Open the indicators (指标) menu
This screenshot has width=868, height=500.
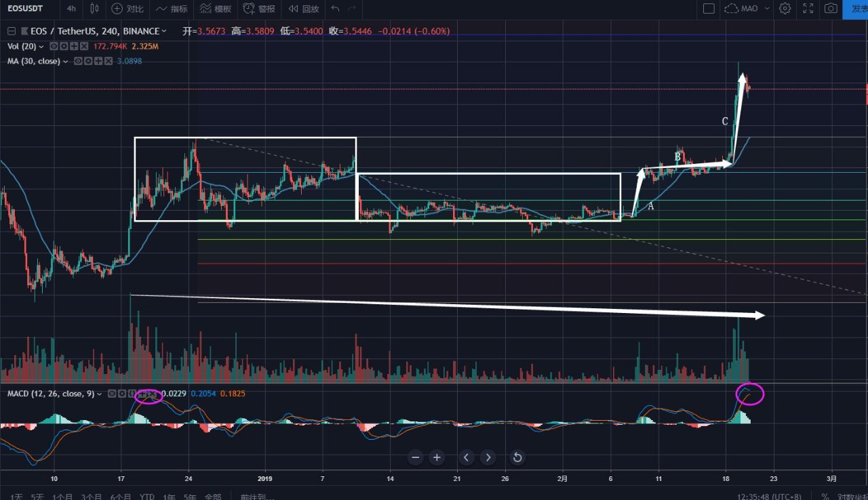click(x=171, y=9)
